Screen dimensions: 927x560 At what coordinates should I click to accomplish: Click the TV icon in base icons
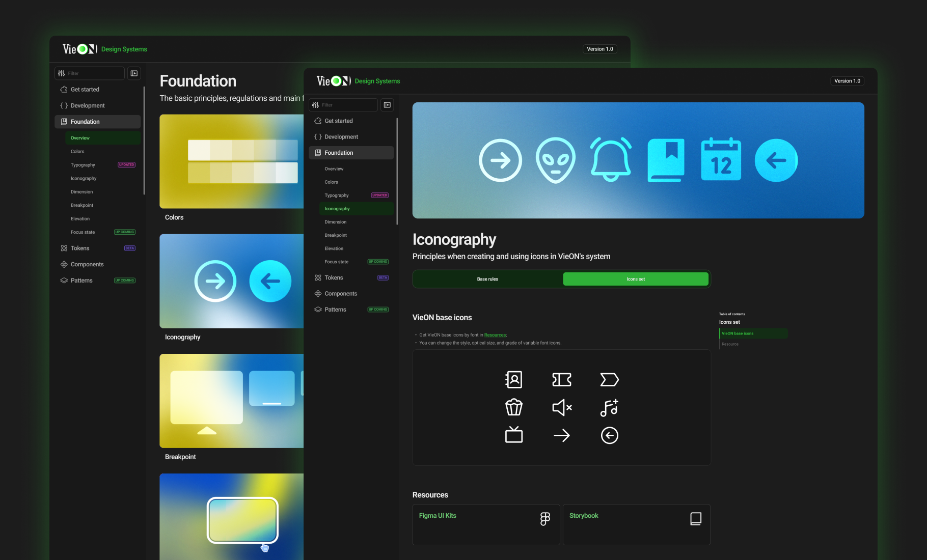click(513, 435)
